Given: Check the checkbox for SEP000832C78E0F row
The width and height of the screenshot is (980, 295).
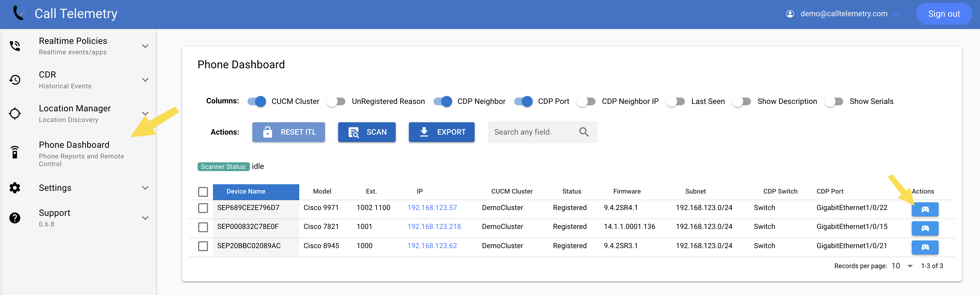Looking at the screenshot, I should pos(203,226).
